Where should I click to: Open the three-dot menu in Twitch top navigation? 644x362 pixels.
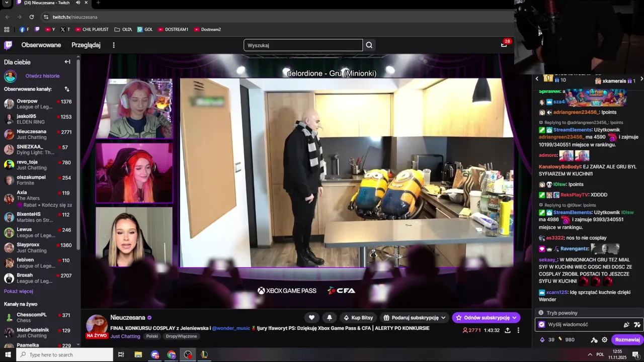click(114, 45)
